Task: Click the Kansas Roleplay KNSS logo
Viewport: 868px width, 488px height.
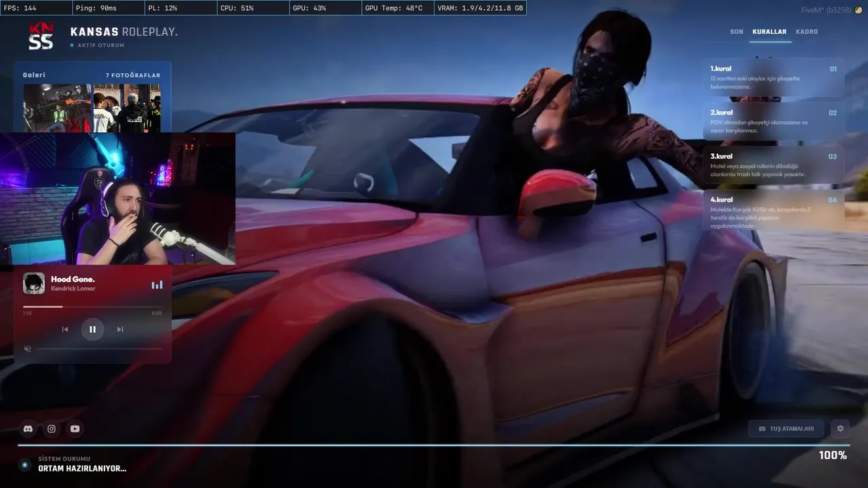Action: click(41, 37)
